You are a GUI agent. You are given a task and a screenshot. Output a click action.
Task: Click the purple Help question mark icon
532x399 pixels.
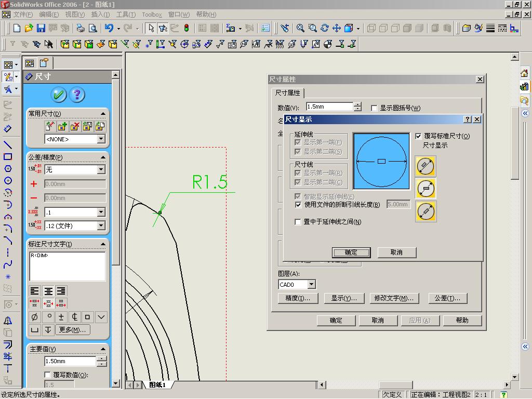point(77,95)
